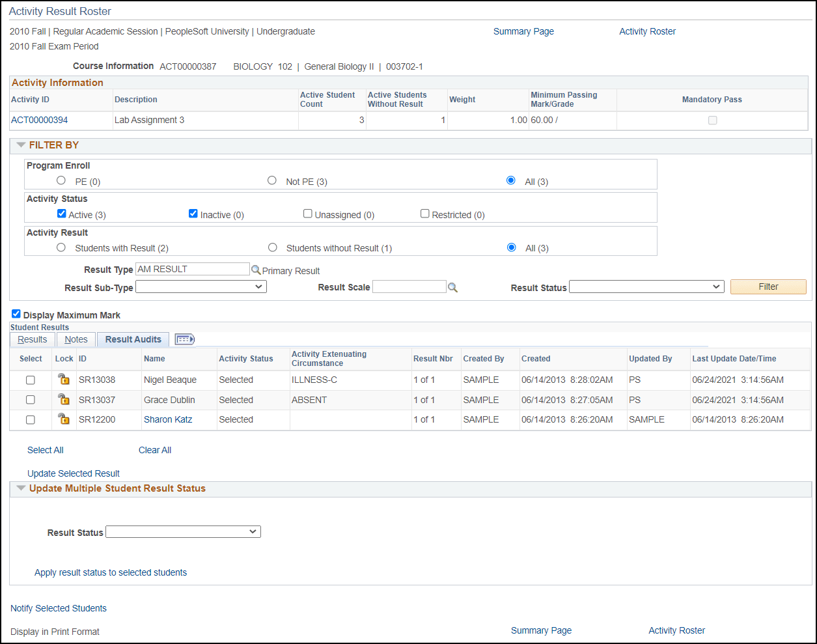Click the show all columns icon beside Result Audits
This screenshot has width=817, height=644.
[184, 339]
